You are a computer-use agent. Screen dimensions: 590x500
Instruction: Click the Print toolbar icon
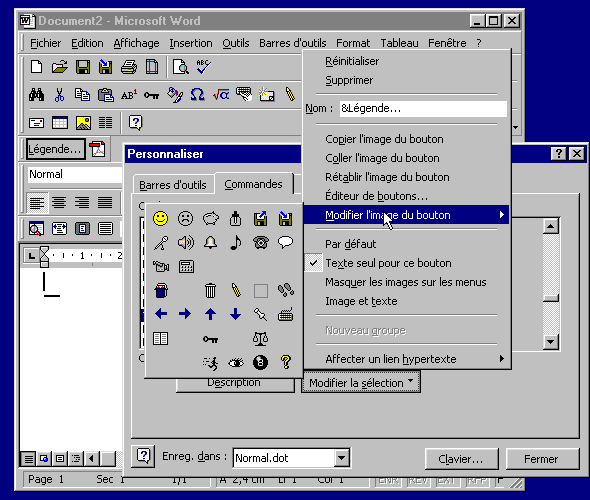(x=129, y=67)
